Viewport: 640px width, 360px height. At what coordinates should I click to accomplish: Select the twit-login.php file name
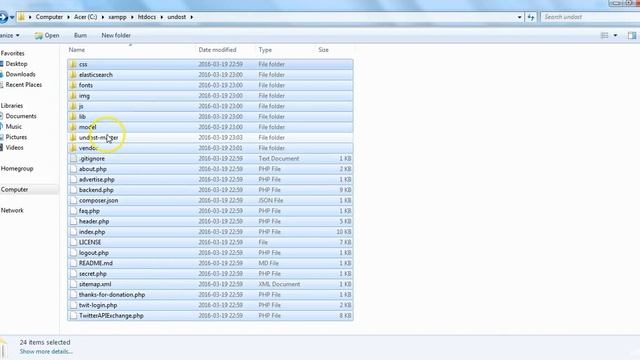(x=98, y=305)
